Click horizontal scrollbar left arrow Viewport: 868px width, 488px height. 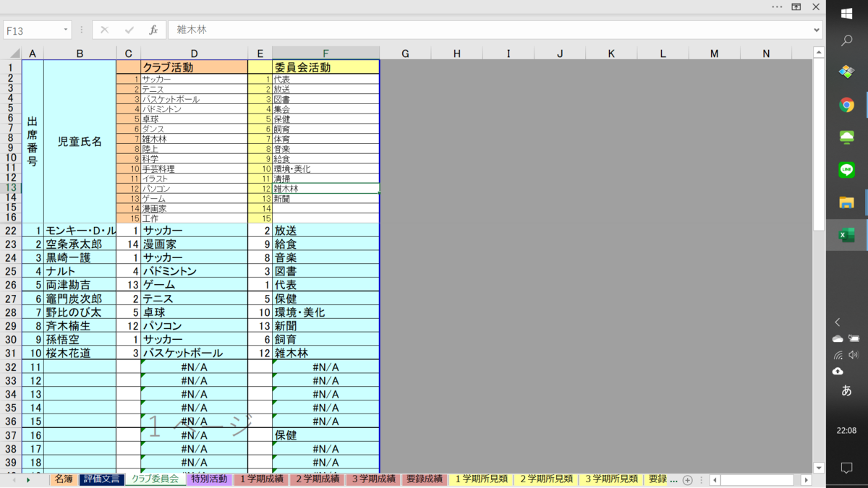tap(715, 480)
